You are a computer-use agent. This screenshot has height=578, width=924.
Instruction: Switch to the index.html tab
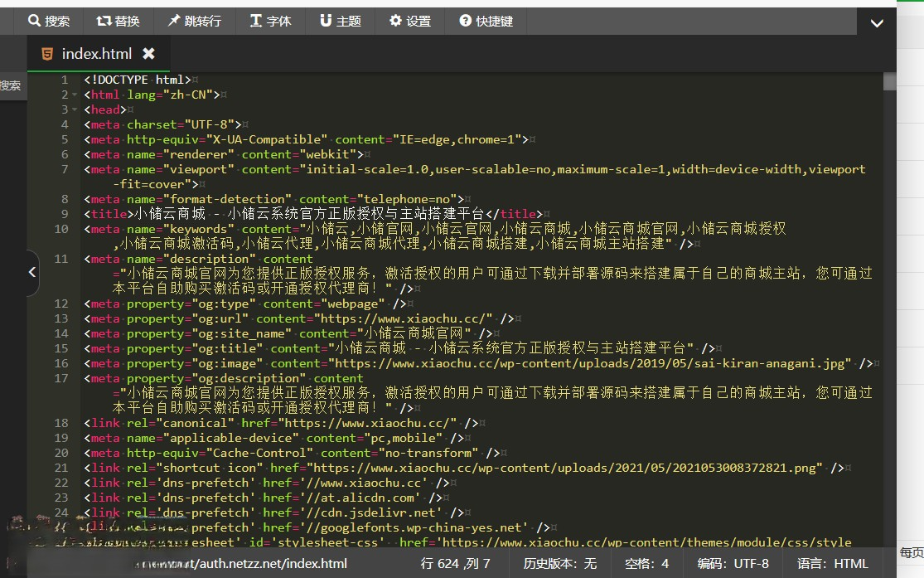pos(97,52)
